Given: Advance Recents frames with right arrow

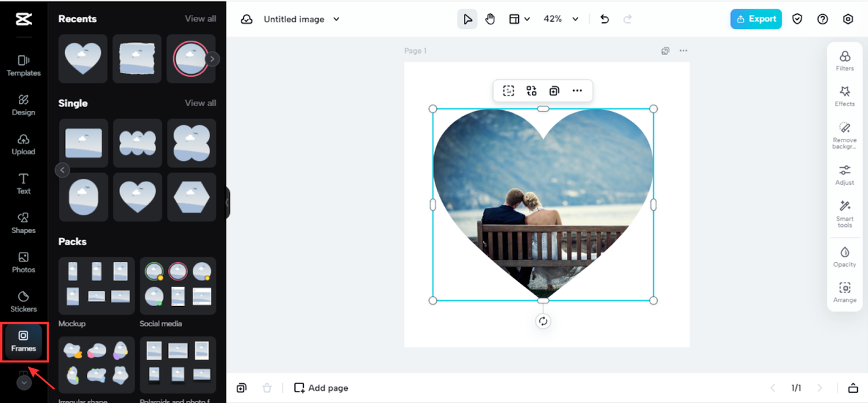Looking at the screenshot, I should (212, 59).
